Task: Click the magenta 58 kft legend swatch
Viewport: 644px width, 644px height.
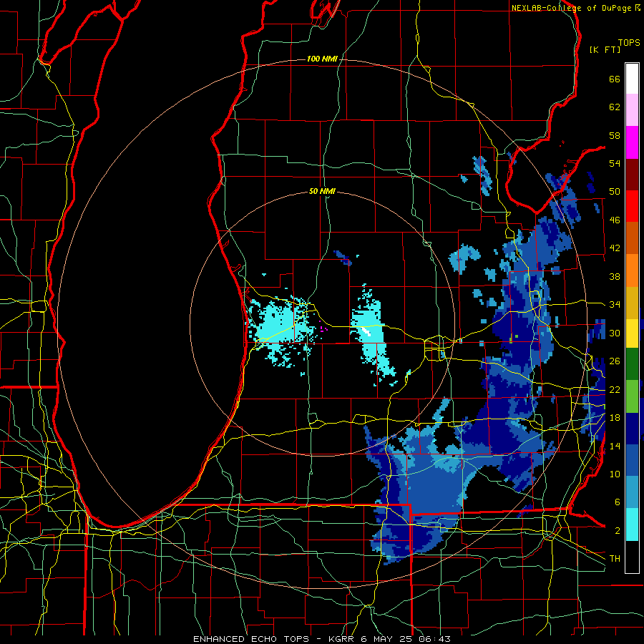Action: tap(632, 142)
